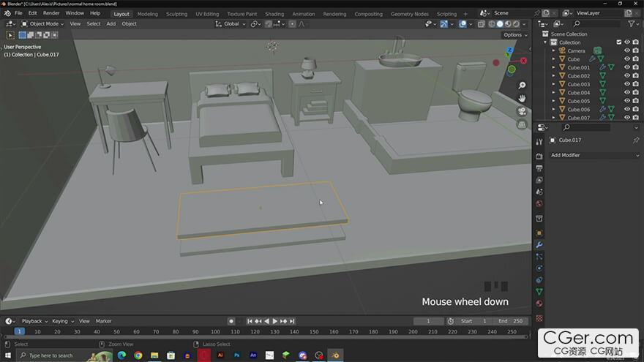Toggle auto keying record button
Image resolution: width=644 pixels, height=362 pixels.
point(231,321)
